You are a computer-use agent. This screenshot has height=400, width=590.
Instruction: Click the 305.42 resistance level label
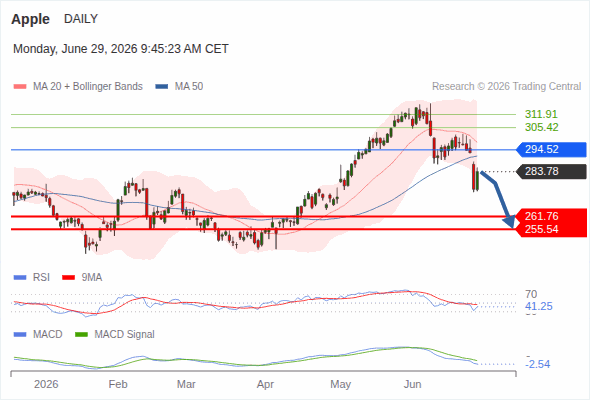541,127
